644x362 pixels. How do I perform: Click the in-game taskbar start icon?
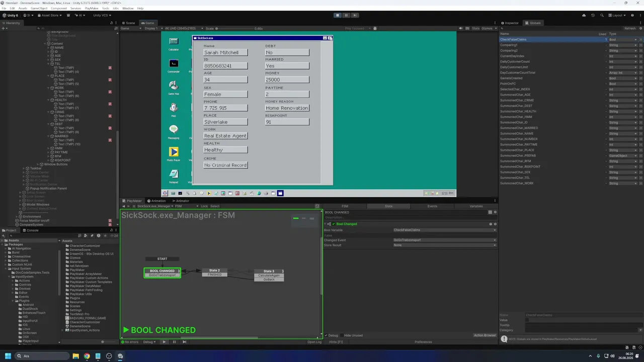[165, 193]
